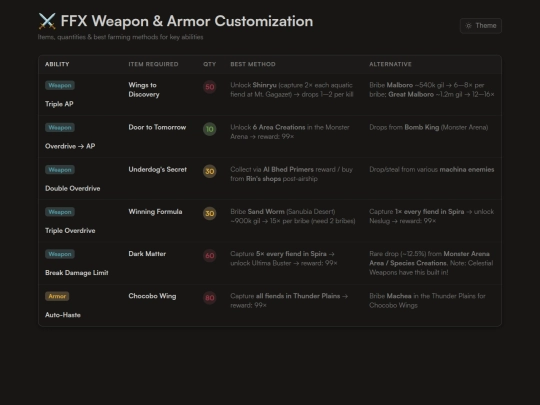The image size is (540, 405).
Task: Click the Rare drop Monster Arena alternative text
Action: click(431, 263)
